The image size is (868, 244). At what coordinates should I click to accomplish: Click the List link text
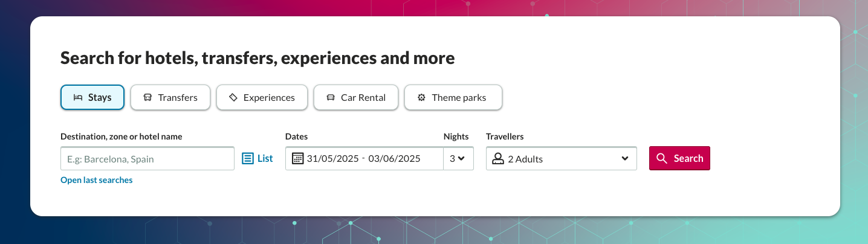click(265, 159)
